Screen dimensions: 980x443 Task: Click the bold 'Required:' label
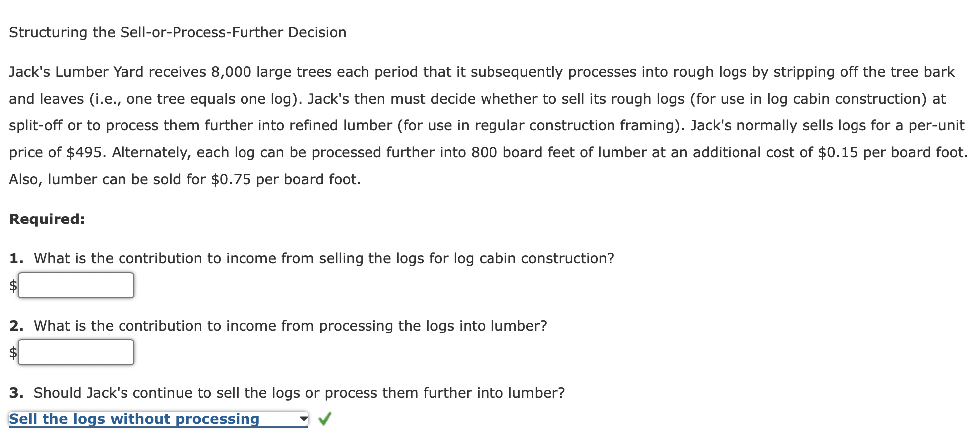click(47, 218)
